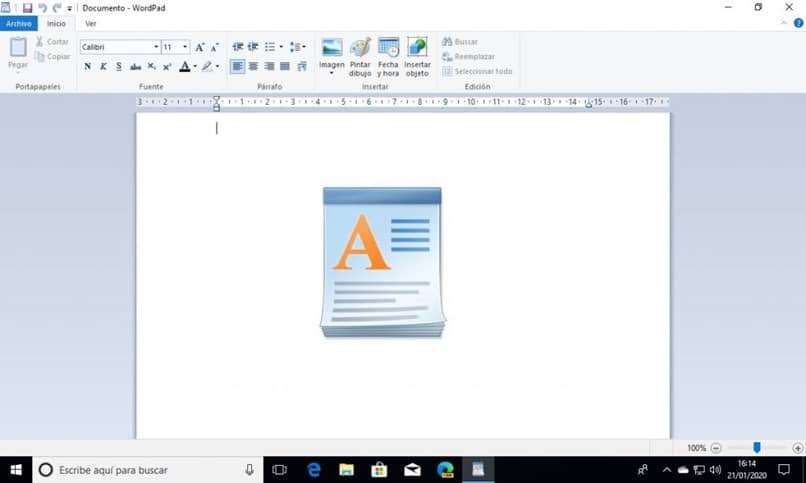Switch to the Inicio tab

[56, 24]
